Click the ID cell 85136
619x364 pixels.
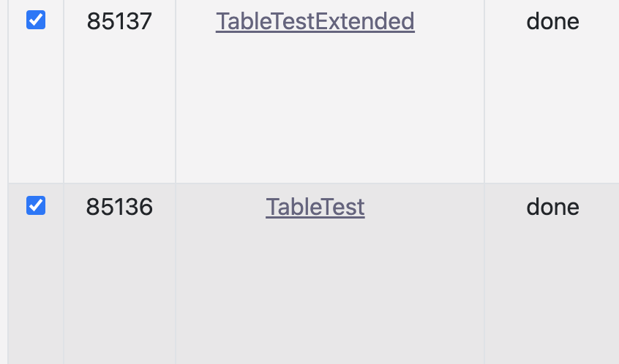pos(119,208)
